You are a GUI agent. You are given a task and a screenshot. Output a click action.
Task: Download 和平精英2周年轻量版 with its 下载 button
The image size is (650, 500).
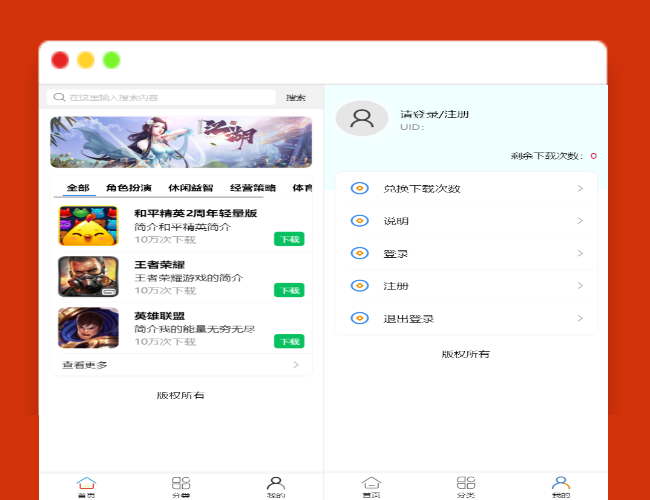[x=289, y=239]
